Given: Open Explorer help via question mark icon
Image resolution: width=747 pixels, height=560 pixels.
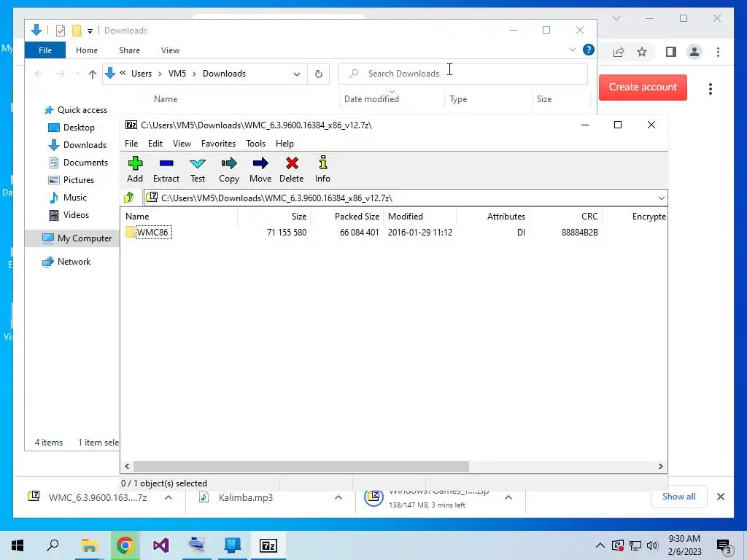Looking at the screenshot, I should (589, 50).
